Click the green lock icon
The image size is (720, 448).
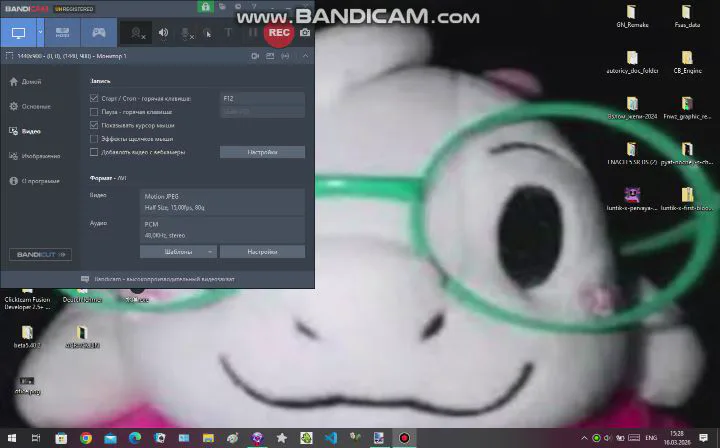point(205,6)
